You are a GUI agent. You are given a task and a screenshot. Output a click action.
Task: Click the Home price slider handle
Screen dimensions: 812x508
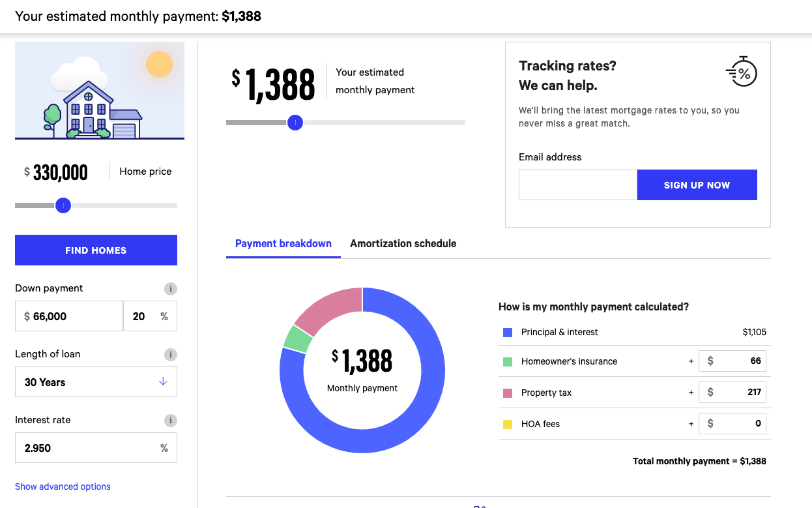(x=63, y=205)
